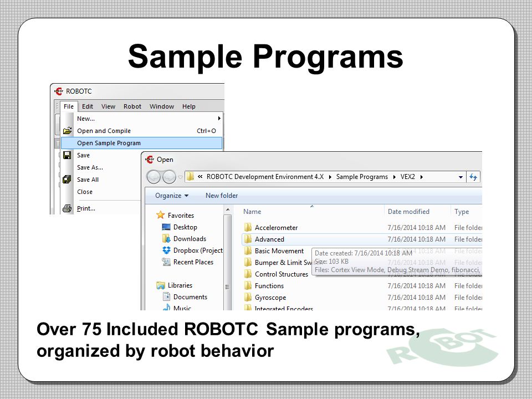This screenshot has height=399, width=532.
Task: Click the ROBOTC logo in title bar
Action: click(x=59, y=91)
